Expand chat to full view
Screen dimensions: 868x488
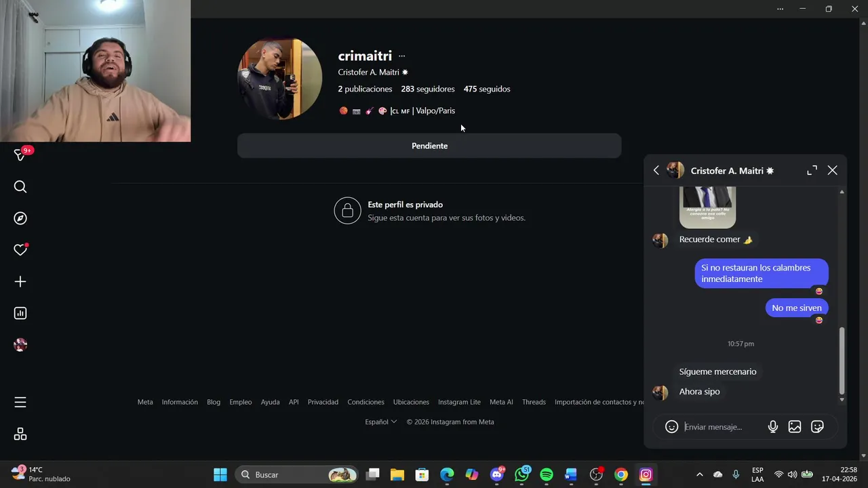tap(812, 171)
